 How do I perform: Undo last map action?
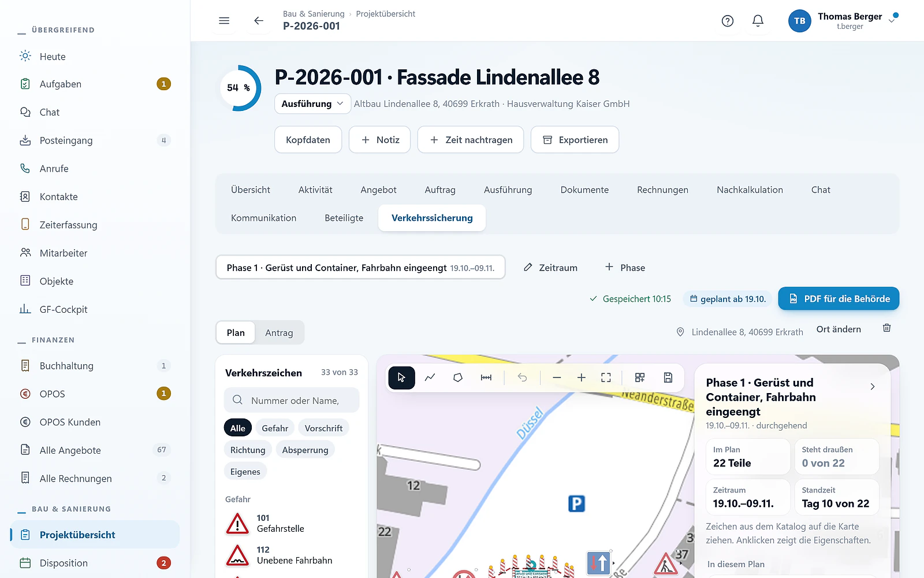tap(522, 377)
